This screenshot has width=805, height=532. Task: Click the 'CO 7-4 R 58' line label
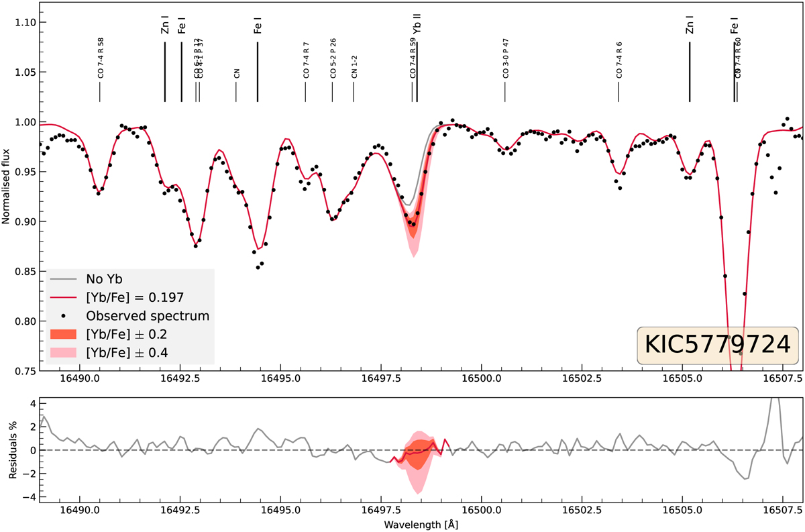coord(101,58)
